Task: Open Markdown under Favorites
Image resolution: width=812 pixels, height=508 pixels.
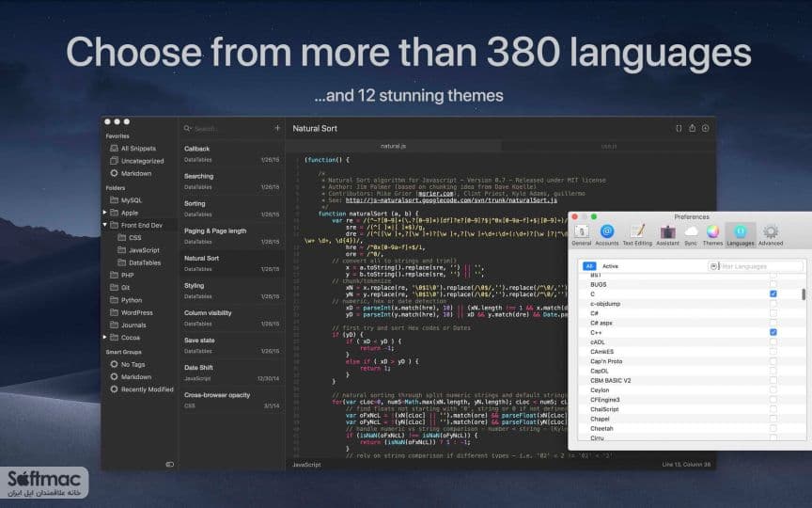Action: pyautogui.click(x=131, y=173)
